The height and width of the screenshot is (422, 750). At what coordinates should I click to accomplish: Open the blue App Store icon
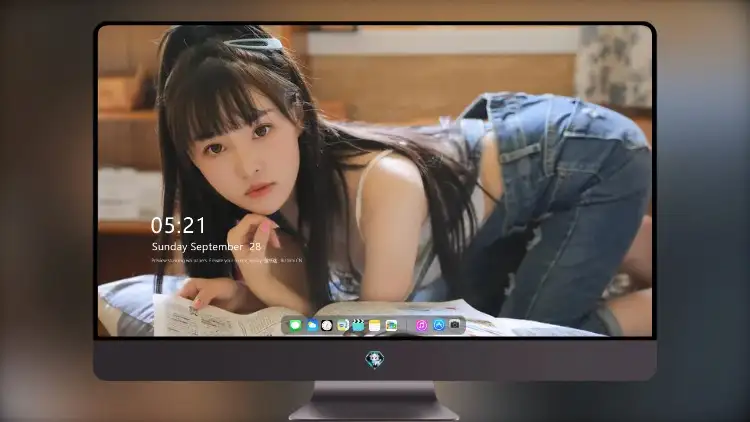point(439,325)
